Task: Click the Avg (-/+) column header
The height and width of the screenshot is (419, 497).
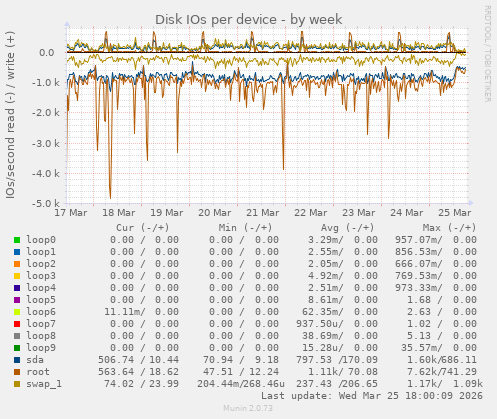Action: [x=347, y=228]
